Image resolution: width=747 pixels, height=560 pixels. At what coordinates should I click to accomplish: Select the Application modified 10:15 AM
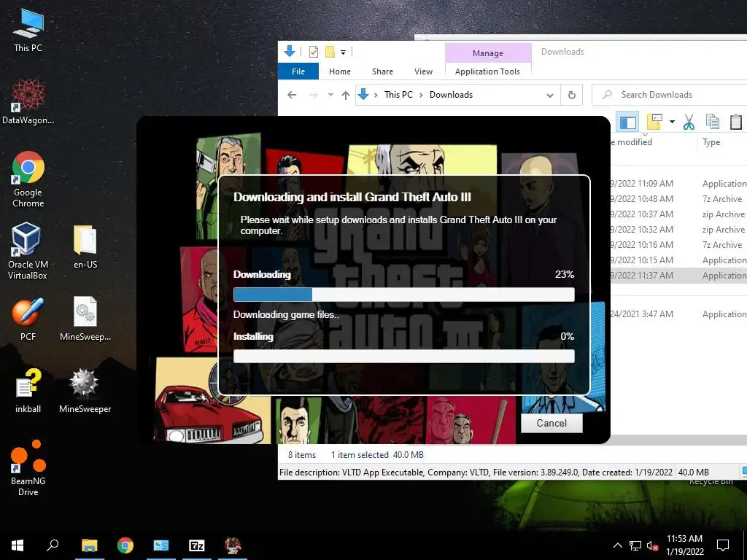coord(679,260)
